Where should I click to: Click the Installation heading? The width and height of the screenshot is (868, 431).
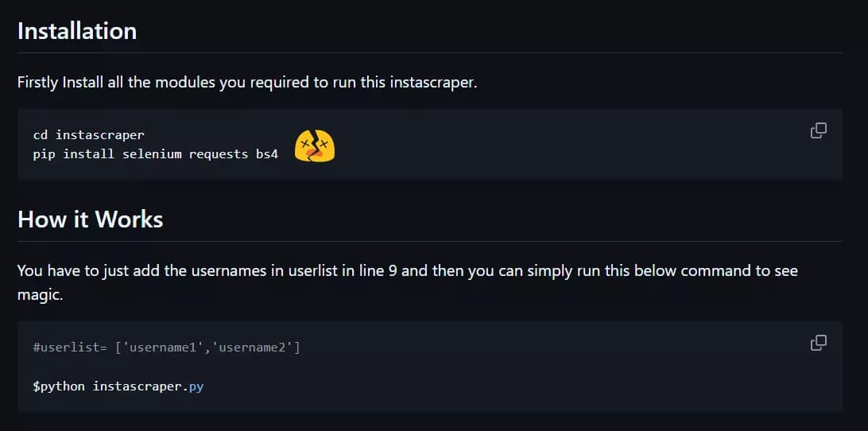[77, 31]
